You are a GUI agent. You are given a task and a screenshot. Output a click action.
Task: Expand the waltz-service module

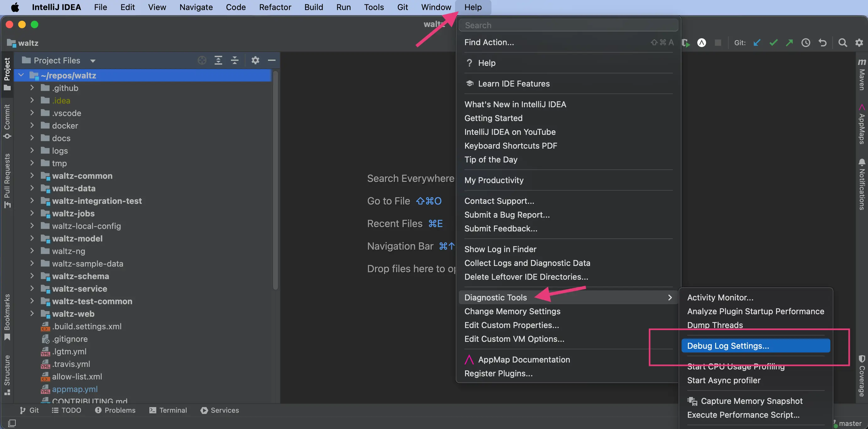32,289
